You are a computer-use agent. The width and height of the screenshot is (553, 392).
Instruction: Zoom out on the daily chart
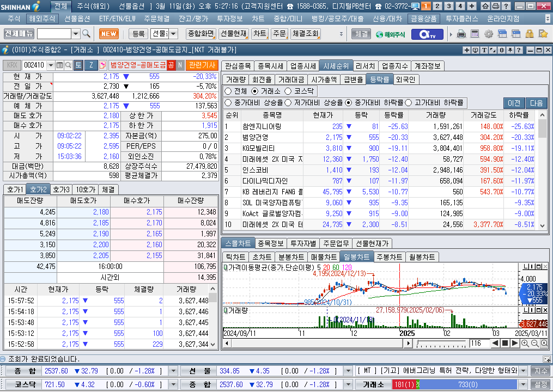click(x=534, y=343)
